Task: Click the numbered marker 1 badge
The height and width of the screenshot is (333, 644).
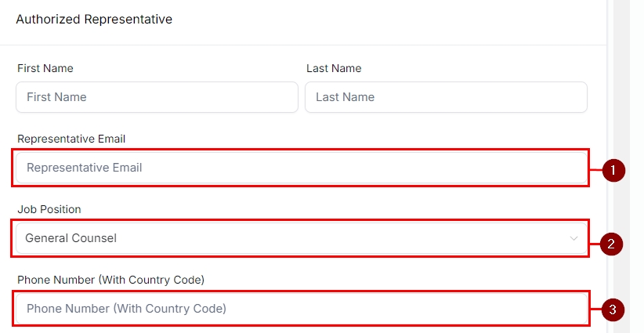Action: [613, 170]
